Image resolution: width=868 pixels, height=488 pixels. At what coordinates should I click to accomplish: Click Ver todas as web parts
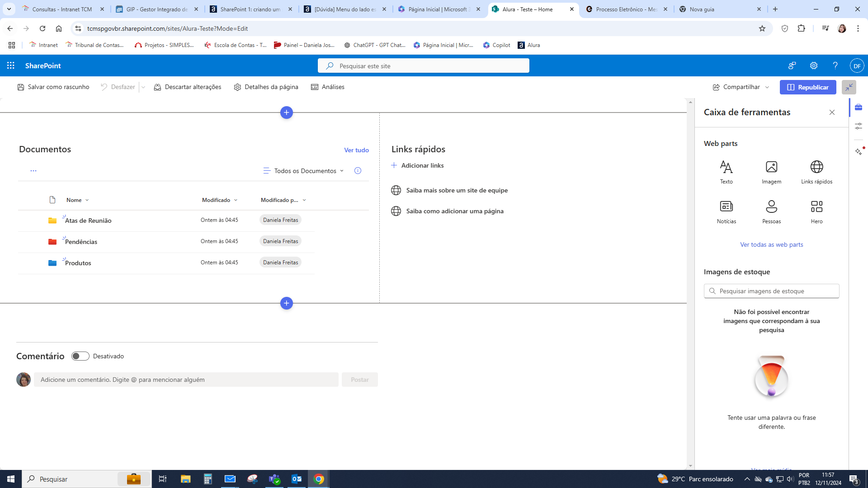point(771,244)
